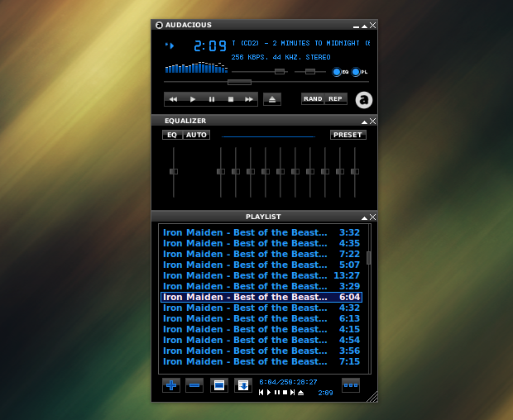This screenshot has height=420, width=513.
Task: Click the mini Pause button in playlist footer
Action: tap(277, 393)
